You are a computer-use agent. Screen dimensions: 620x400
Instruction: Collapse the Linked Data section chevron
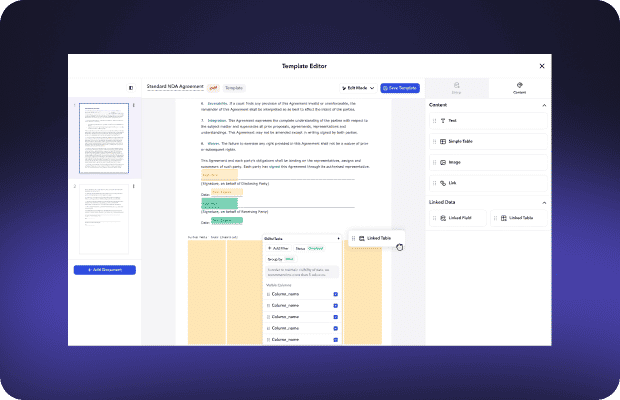click(x=544, y=202)
